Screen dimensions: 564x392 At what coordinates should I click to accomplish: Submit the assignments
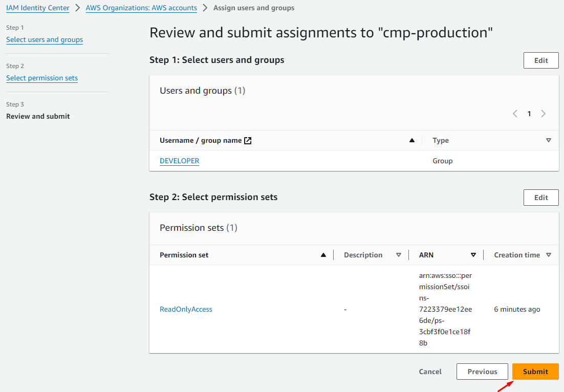[x=535, y=372]
